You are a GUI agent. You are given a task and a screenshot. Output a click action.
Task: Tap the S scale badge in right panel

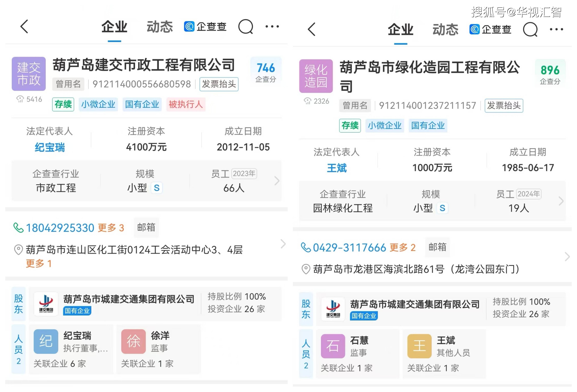point(442,208)
